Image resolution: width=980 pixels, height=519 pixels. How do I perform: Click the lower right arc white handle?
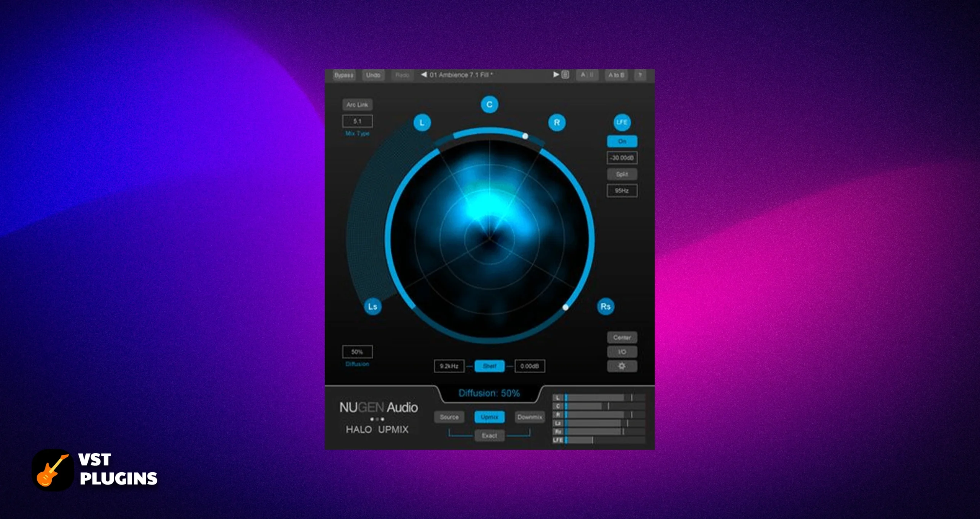(x=565, y=307)
